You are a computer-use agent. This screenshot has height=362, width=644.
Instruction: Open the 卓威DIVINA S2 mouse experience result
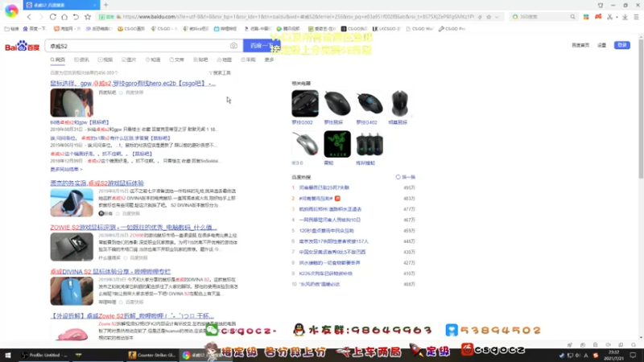[x=110, y=272]
